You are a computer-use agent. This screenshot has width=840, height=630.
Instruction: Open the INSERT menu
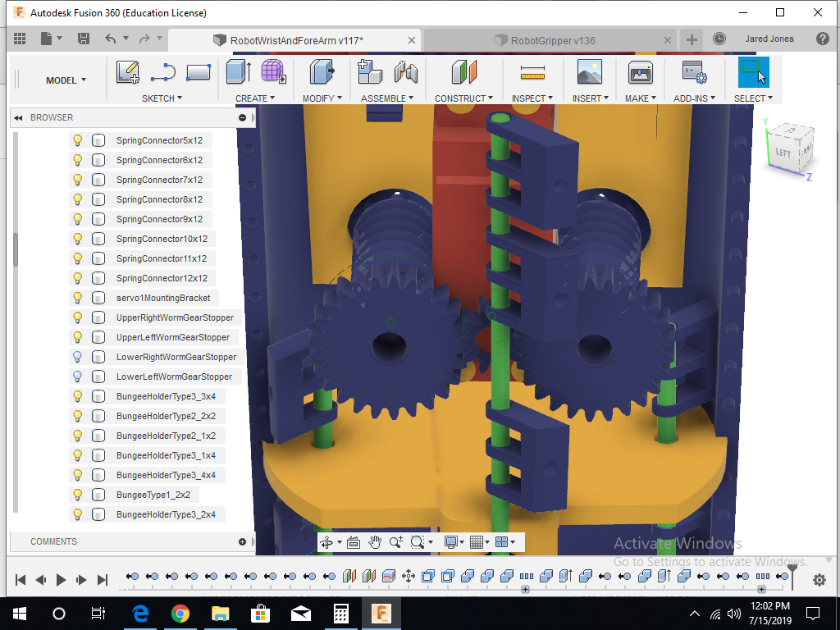(x=590, y=98)
